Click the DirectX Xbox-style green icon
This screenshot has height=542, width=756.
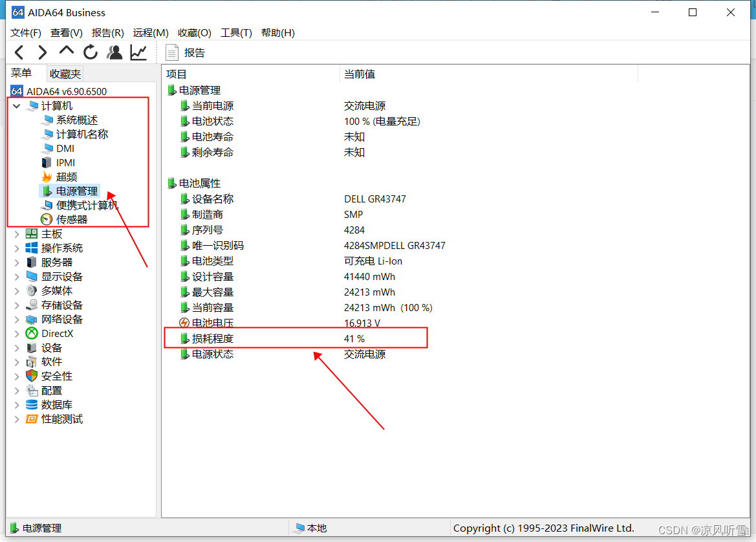(31, 333)
